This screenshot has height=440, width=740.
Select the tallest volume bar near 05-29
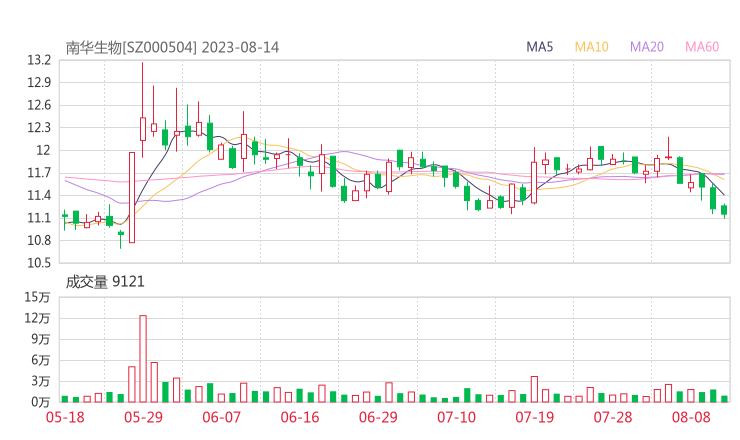point(143,359)
